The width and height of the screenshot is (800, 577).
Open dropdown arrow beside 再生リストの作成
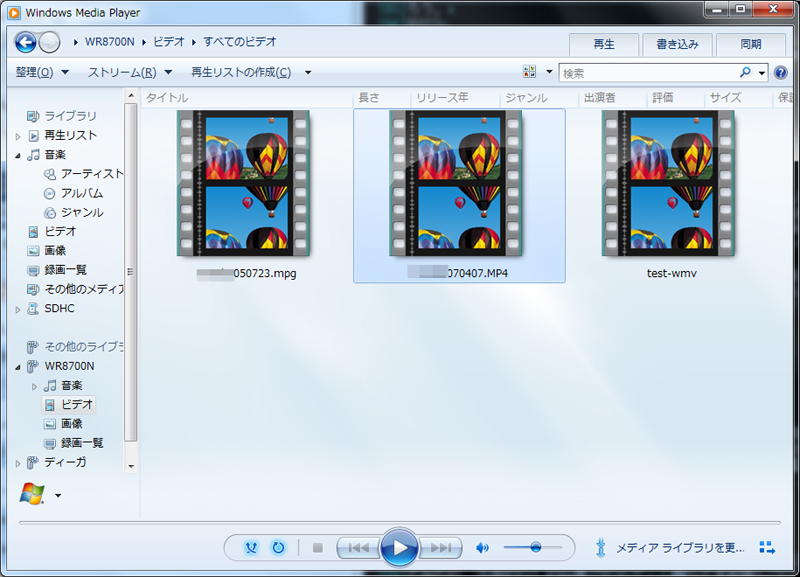pos(308,72)
